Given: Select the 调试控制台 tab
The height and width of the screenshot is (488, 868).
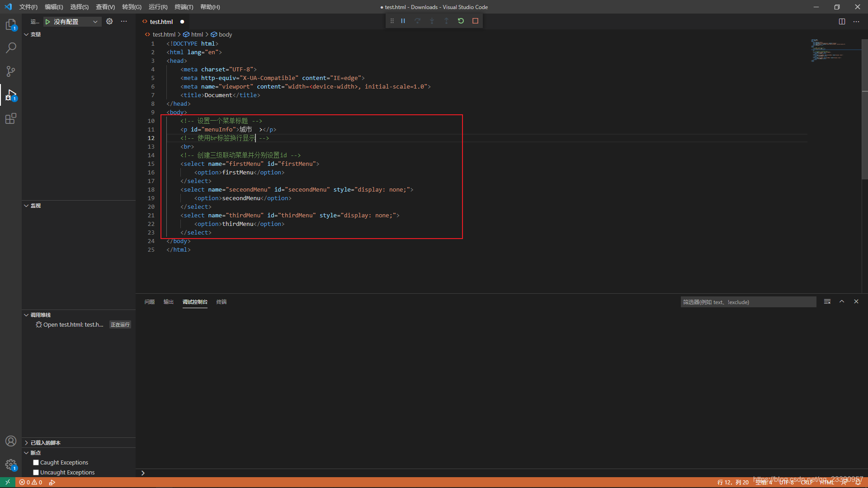Looking at the screenshot, I should 194,301.
